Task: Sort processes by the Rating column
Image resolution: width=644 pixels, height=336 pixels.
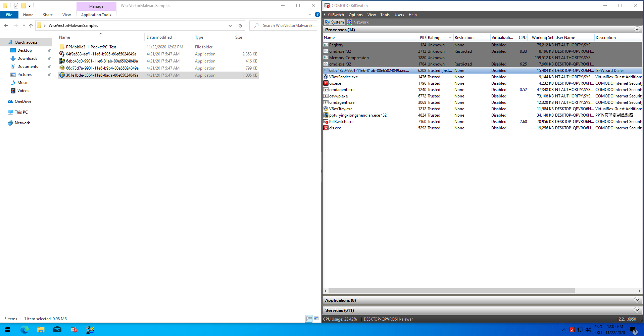Action: pos(440,38)
